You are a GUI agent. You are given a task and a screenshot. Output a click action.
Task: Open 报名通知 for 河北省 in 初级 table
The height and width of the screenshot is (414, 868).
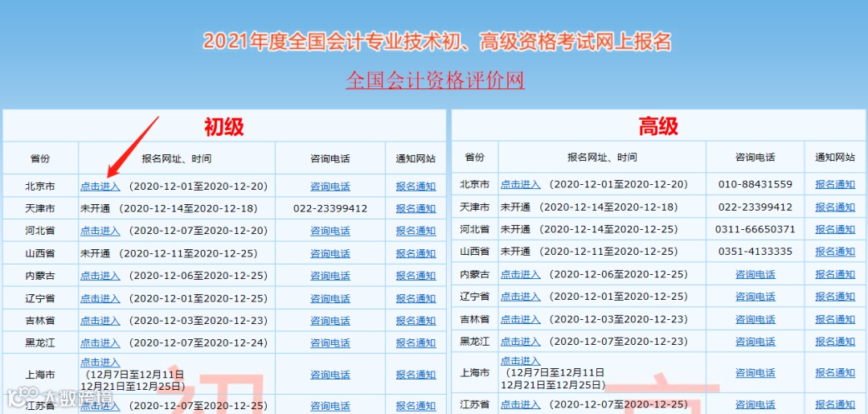(416, 231)
